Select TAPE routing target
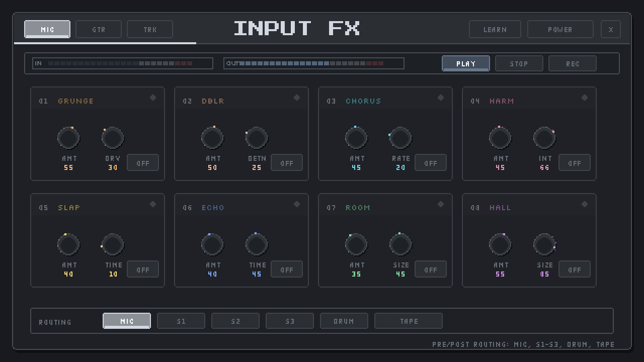This screenshot has width=644, height=362. 409,321
